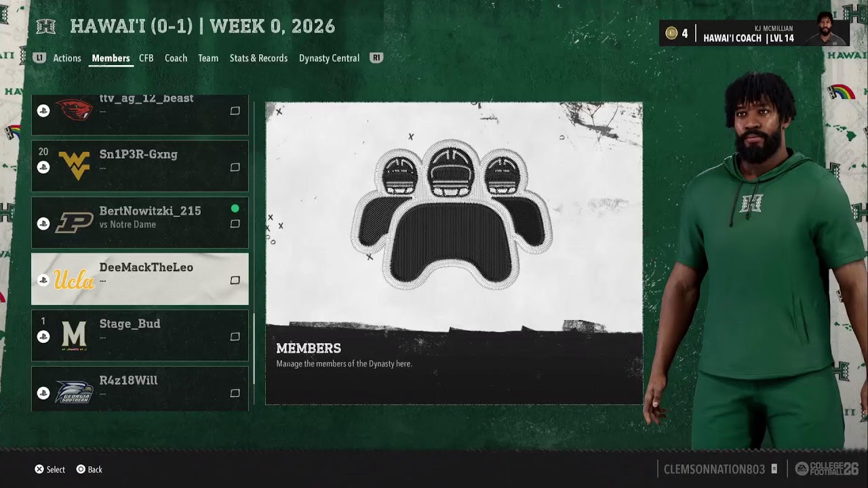Click the number 20 ranking in Sn1P3R-Gxng row
This screenshot has height=488, width=868.
pyautogui.click(x=43, y=152)
